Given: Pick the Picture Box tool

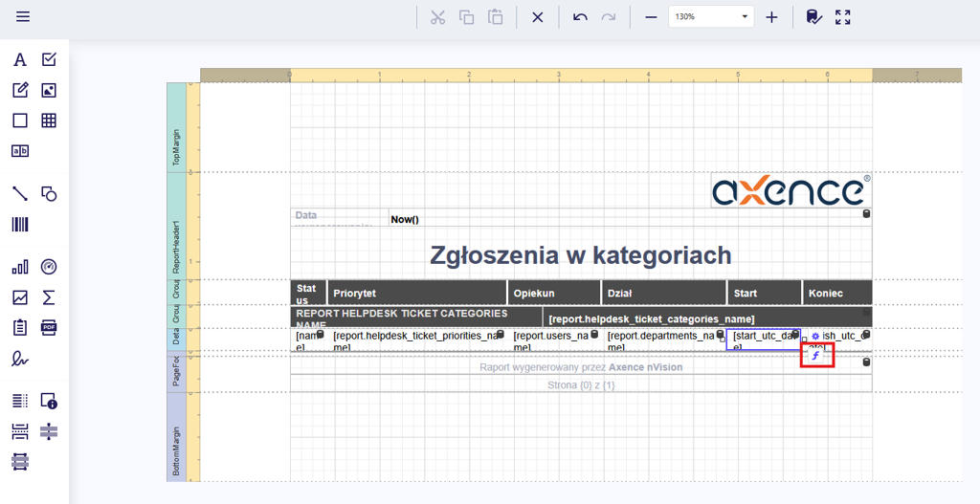Looking at the screenshot, I should point(50,91).
